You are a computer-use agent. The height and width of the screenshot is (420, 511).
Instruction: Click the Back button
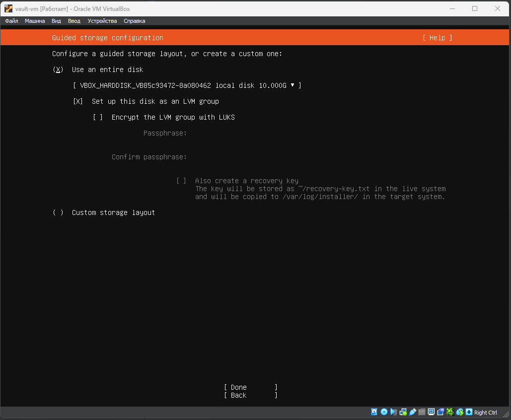(x=251, y=395)
